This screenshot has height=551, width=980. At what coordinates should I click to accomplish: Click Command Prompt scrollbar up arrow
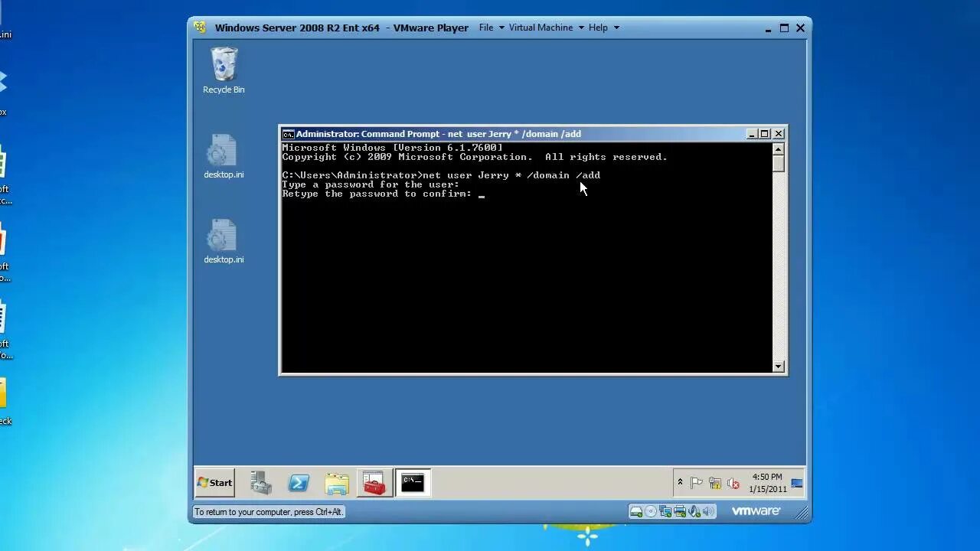(x=779, y=149)
